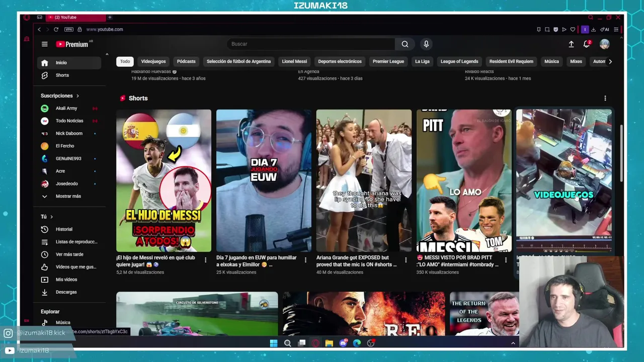Open options for Ariana Grande short
The width and height of the screenshot is (644, 362).
pyautogui.click(x=406, y=260)
